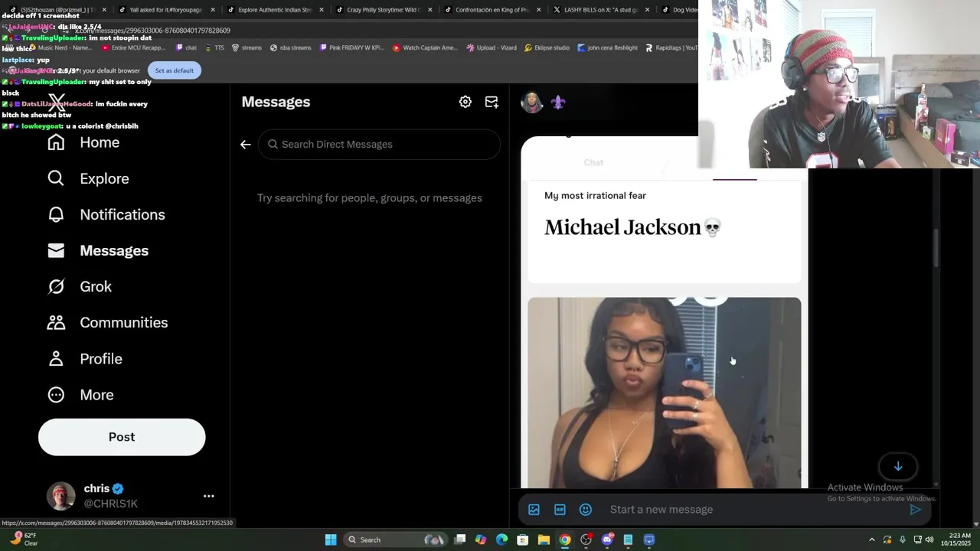Open the 'Entire MCU Recapp' bookmark
Image resolution: width=980 pixels, height=551 pixels.
(x=133, y=47)
